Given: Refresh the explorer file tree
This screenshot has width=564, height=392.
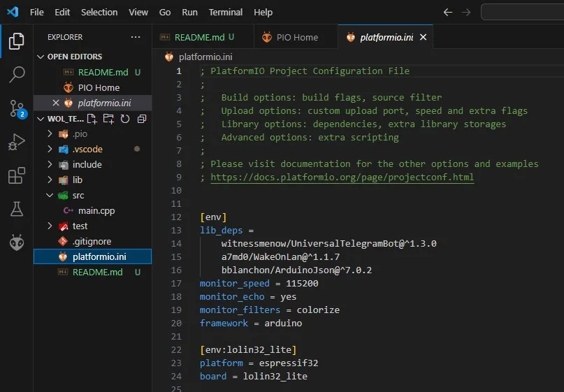Looking at the screenshot, I should click(x=125, y=119).
